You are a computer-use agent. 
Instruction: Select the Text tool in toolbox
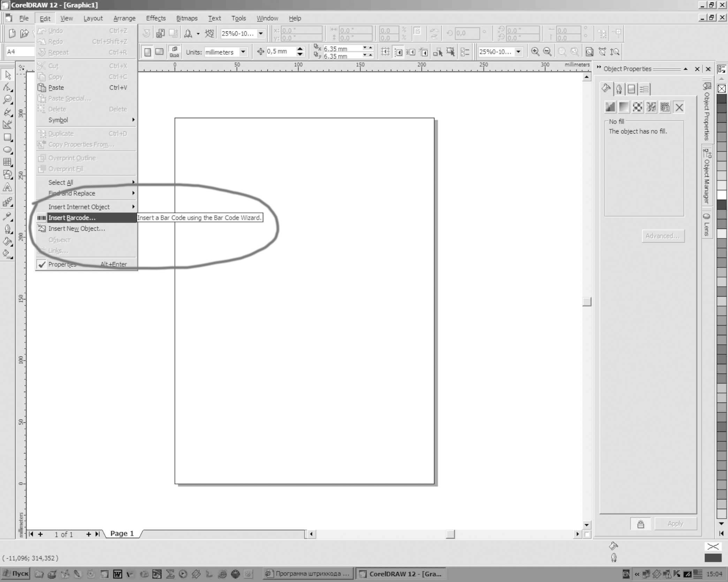(8, 187)
